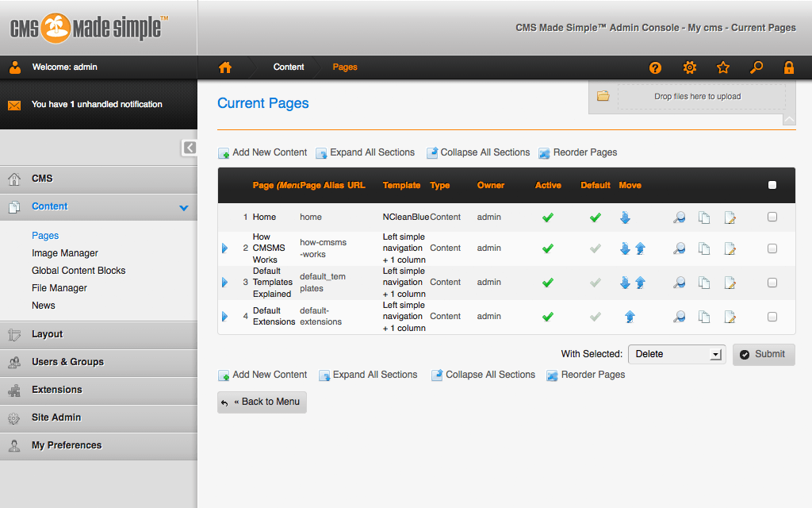Edit the Default Extensions page

(x=730, y=317)
